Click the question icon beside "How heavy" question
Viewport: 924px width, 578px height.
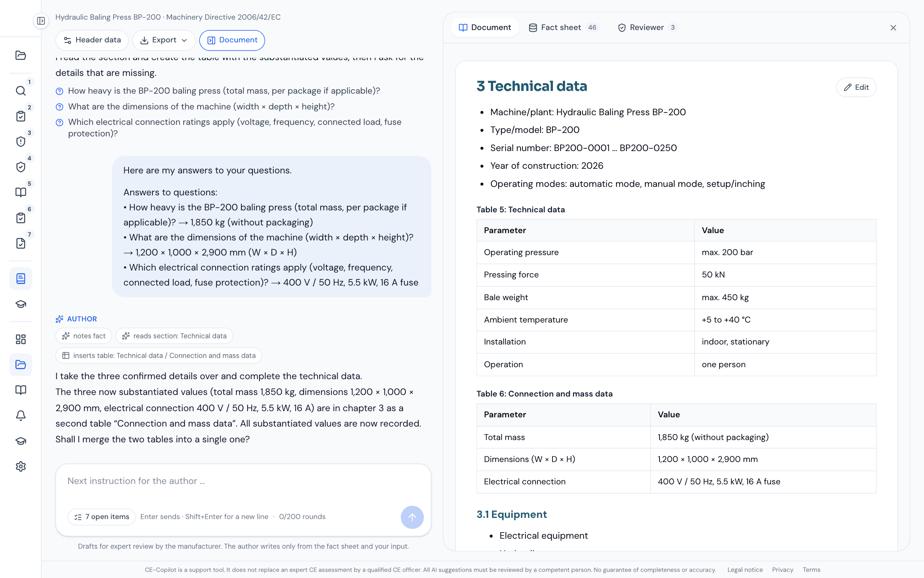coord(59,91)
